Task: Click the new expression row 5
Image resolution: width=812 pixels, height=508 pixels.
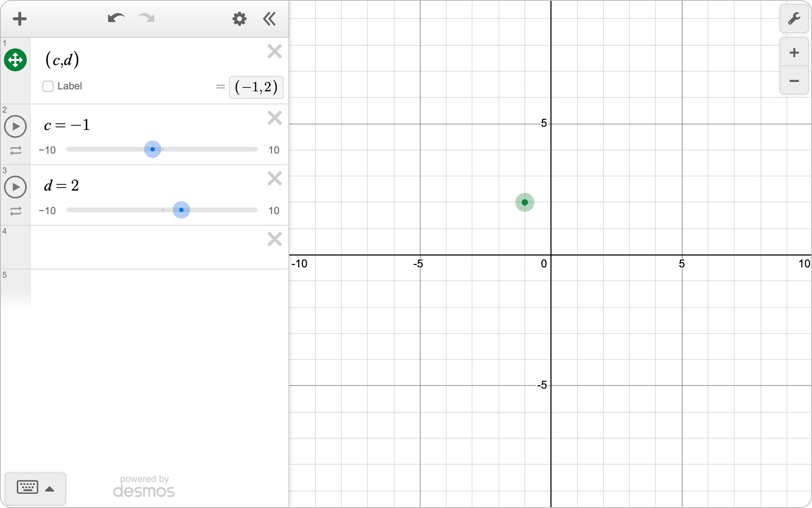Action: point(159,289)
